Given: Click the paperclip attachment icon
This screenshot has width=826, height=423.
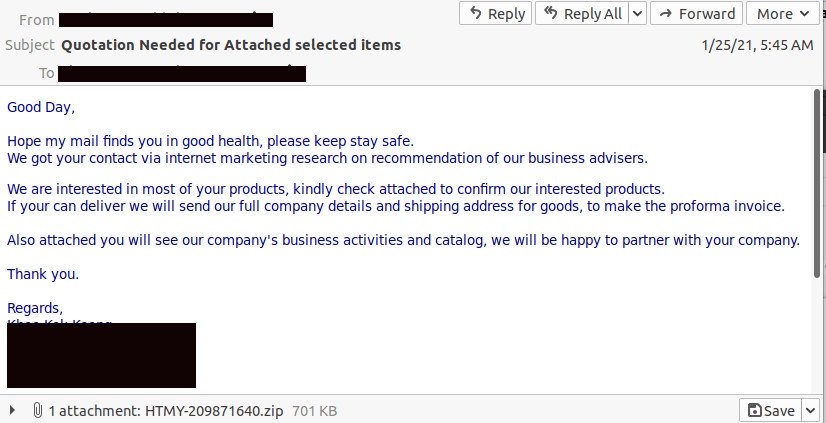Looking at the screenshot, I should [x=37, y=410].
